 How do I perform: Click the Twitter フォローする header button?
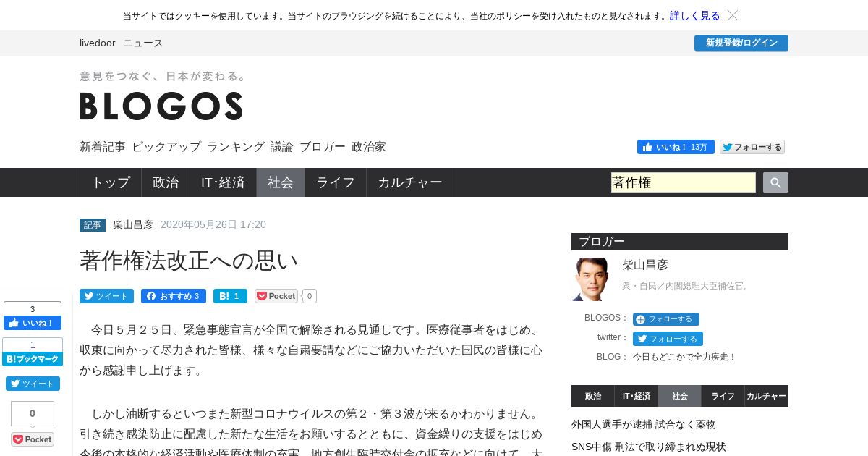[752, 147]
